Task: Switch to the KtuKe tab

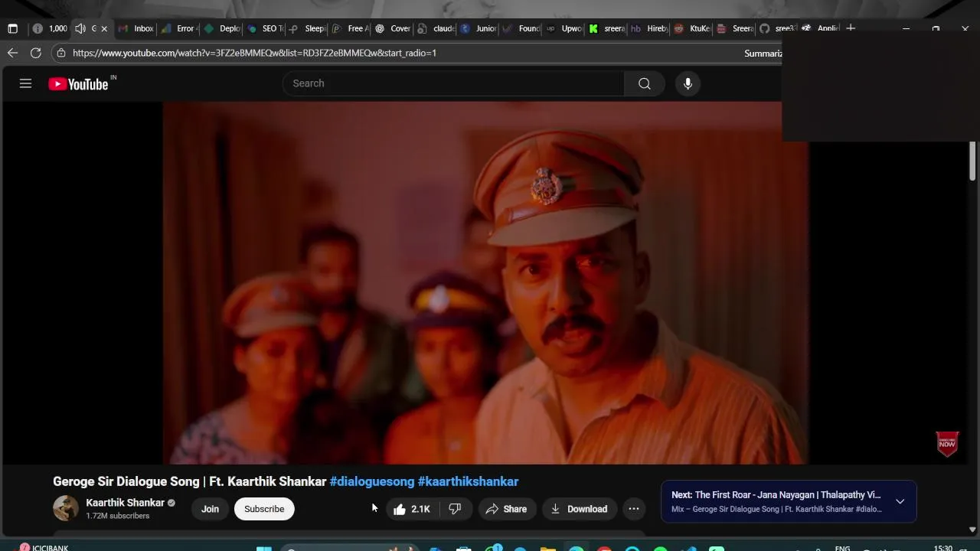Action: pyautogui.click(x=692, y=28)
